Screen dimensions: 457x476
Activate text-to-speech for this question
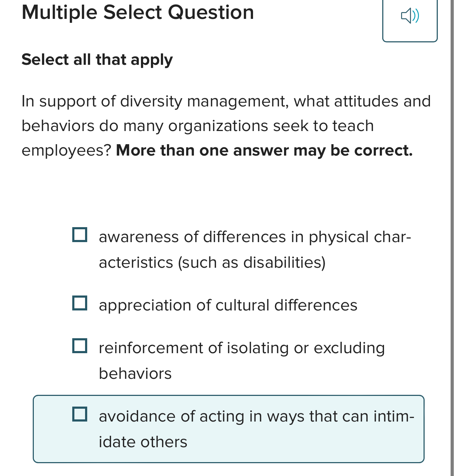410,15
